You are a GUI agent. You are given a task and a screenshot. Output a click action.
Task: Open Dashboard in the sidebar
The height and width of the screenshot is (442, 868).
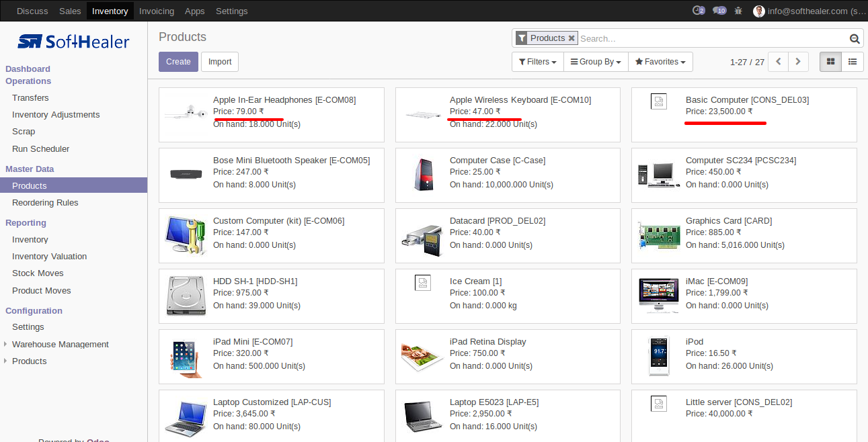click(28, 69)
